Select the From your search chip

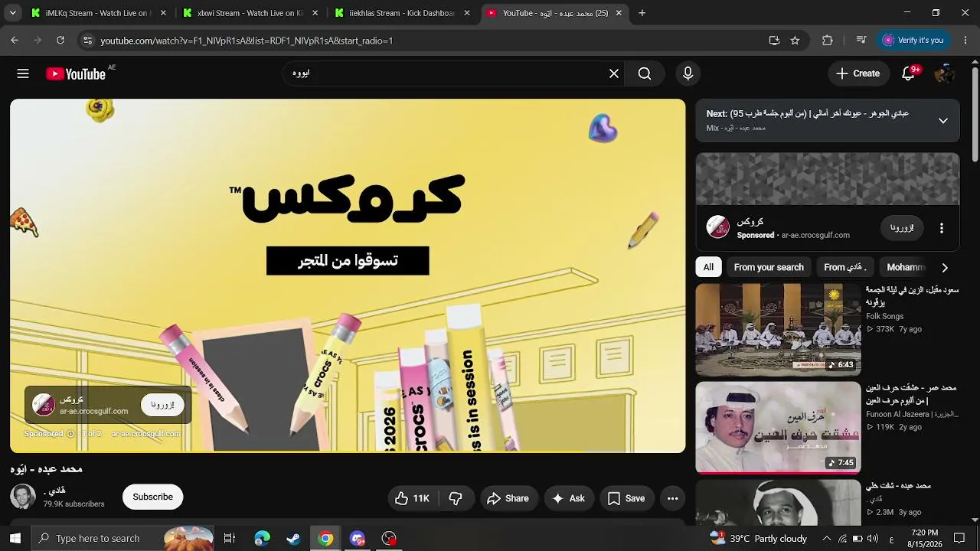pos(769,267)
